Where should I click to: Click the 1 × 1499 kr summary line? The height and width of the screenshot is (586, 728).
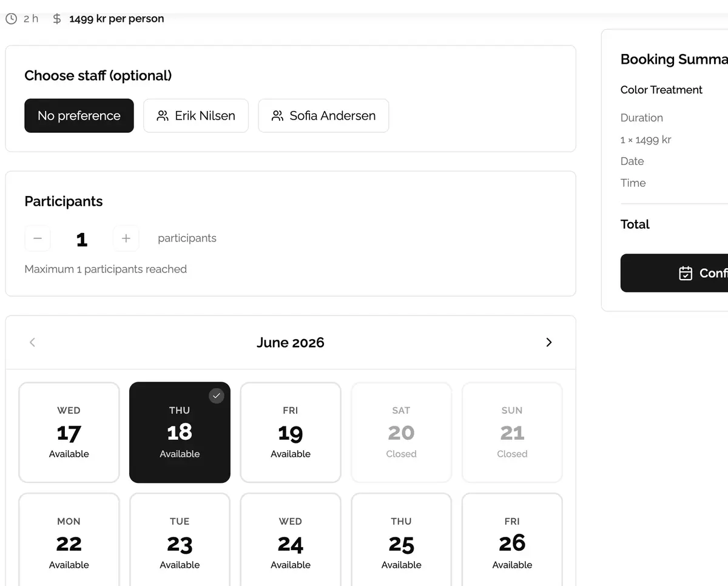pyautogui.click(x=645, y=140)
